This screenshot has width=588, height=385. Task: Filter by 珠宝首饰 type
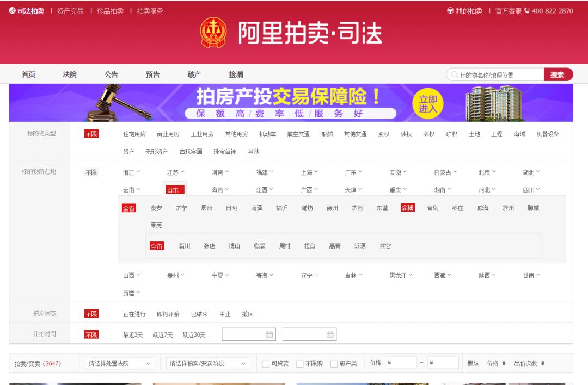point(225,152)
